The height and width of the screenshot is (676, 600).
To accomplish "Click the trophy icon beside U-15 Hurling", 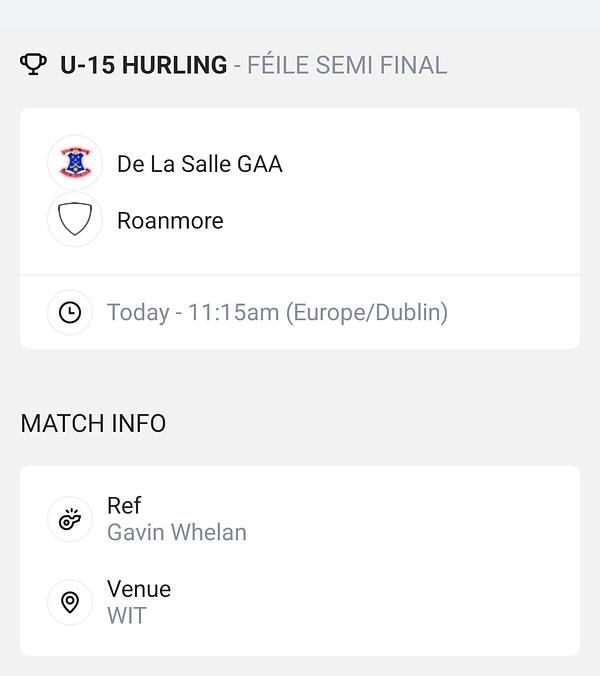I will pos(33,64).
